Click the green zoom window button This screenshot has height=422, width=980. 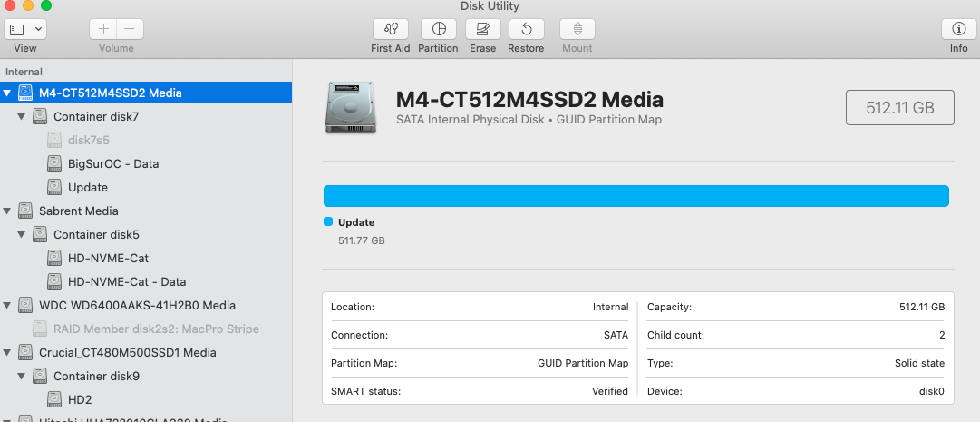[x=45, y=5]
